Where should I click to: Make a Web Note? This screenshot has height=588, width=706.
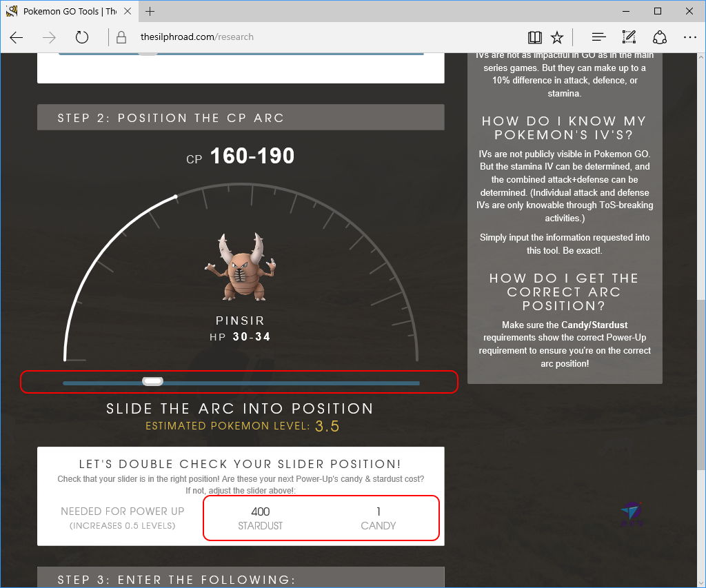629,37
